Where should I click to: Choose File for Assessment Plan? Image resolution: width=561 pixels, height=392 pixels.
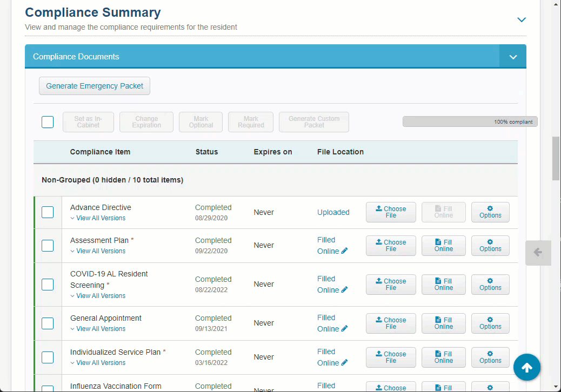[391, 246]
